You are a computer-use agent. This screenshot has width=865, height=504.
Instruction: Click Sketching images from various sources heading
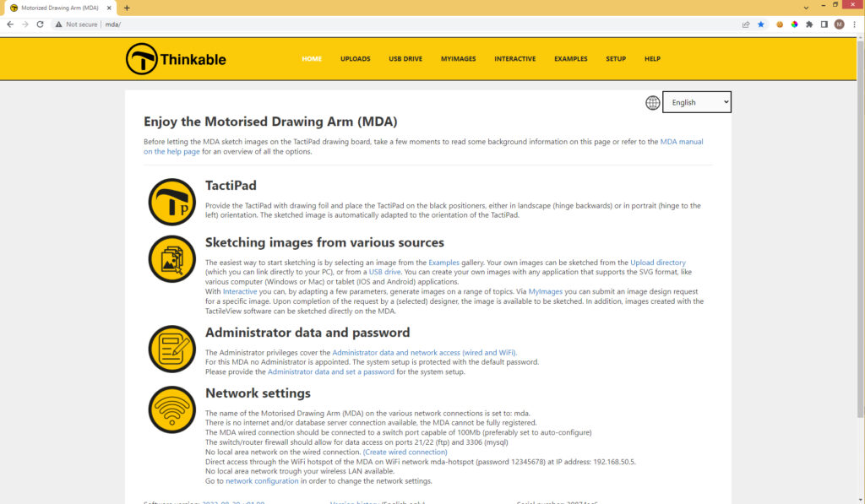[x=324, y=242]
